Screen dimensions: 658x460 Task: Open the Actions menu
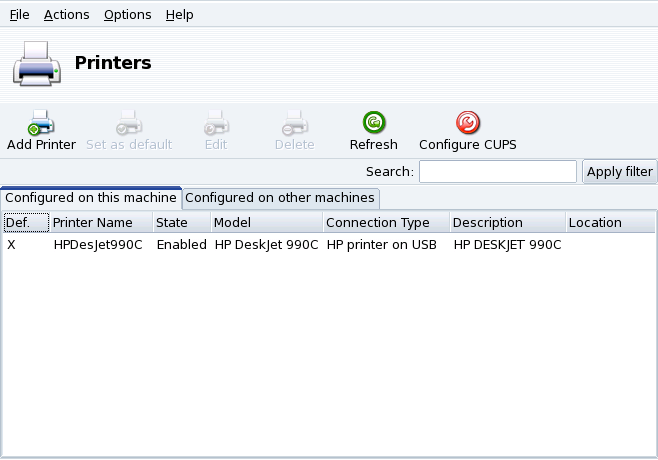66,15
